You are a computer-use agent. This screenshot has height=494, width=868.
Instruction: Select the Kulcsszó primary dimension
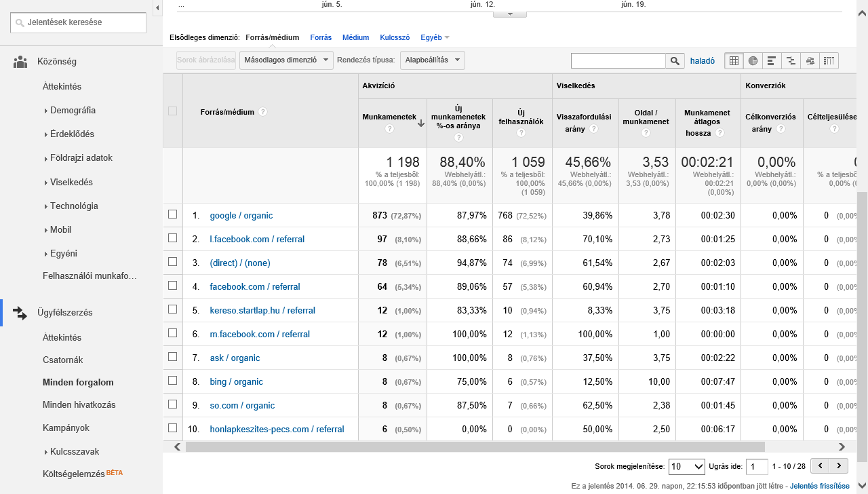click(395, 38)
